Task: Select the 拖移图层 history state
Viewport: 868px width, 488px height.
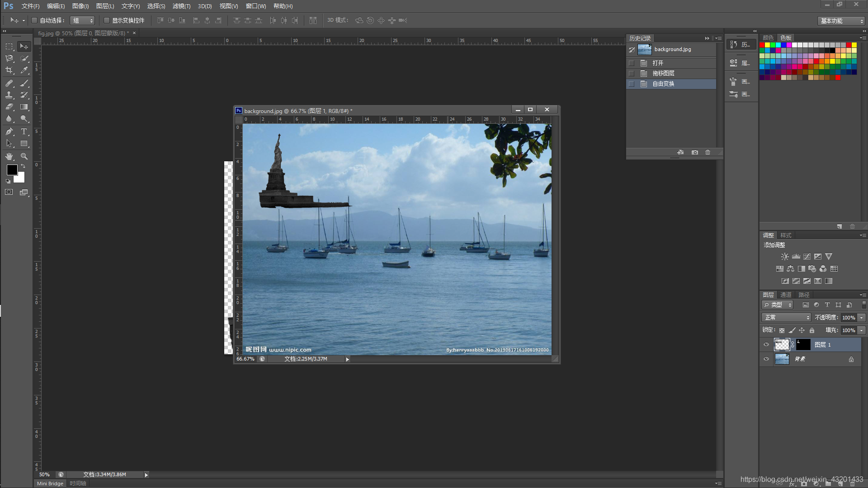Action: (x=663, y=73)
